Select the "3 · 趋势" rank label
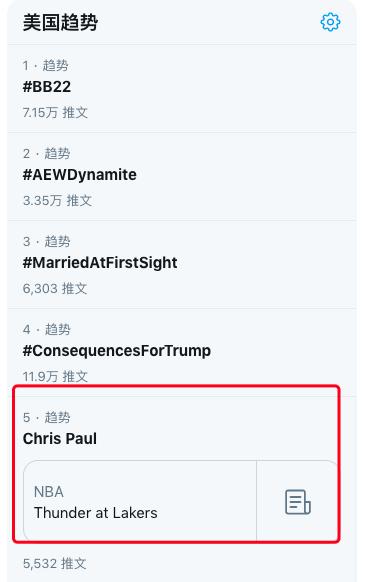The image size is (392, 582). click(47, 242)
